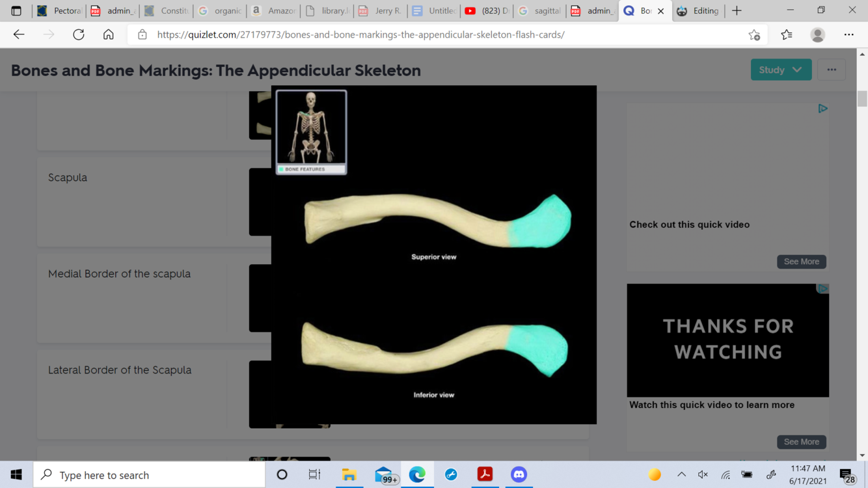868x488 pixels.
Task: Select Lateral Border of the Scapula term
Action: pyautogui.click(x=120, y=370)
